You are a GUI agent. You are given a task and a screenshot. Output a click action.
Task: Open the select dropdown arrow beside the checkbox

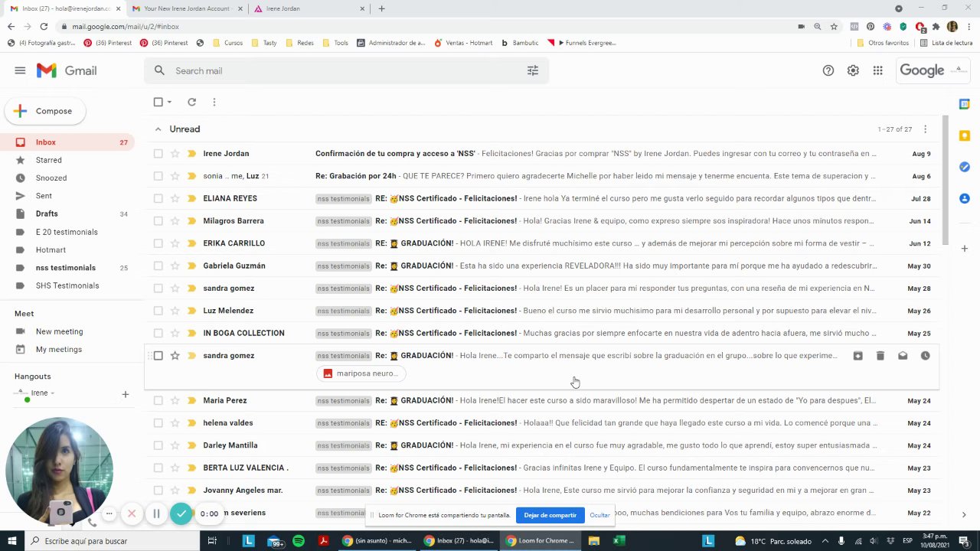[169, 102]
